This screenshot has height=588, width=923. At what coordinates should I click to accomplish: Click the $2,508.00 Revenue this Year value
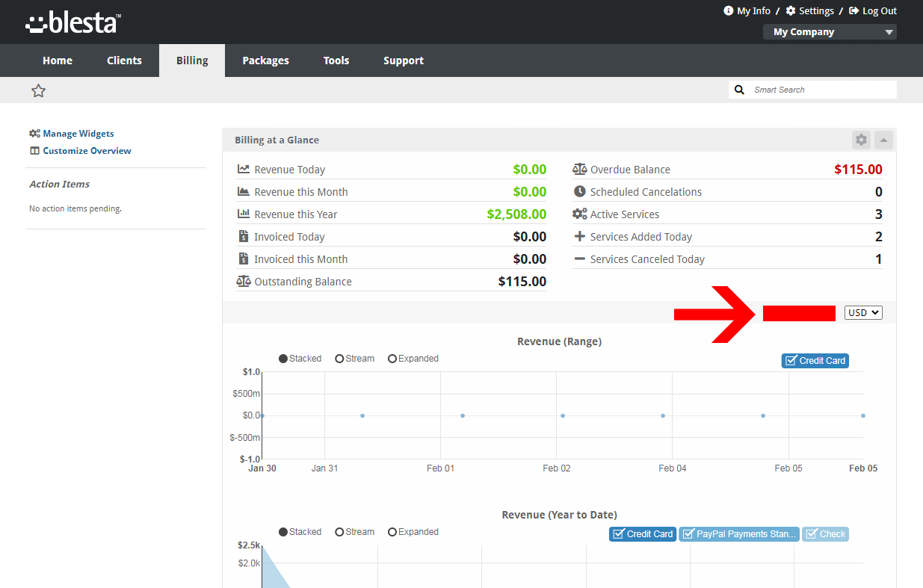516,214
